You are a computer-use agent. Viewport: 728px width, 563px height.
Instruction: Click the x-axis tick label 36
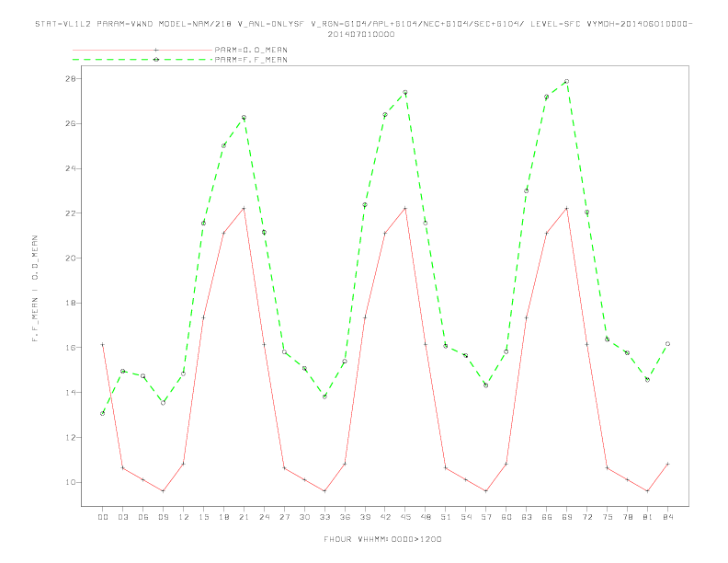tap(345, 517)
